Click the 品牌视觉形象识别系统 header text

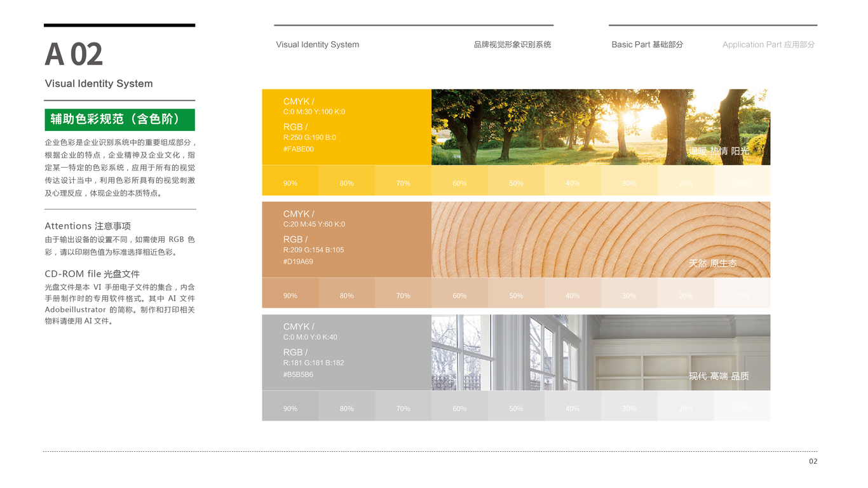pos(512,44)
